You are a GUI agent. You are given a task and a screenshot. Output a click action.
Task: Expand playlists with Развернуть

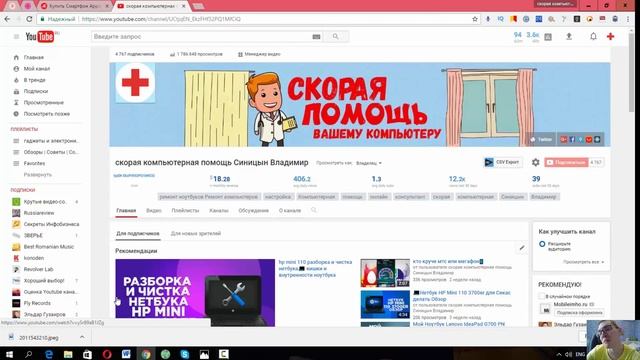[38, 175]
